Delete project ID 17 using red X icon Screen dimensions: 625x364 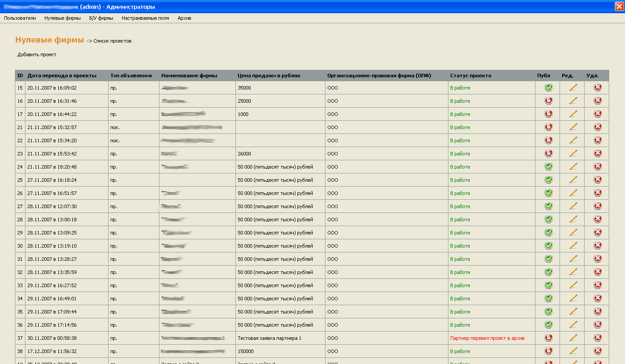597,114
